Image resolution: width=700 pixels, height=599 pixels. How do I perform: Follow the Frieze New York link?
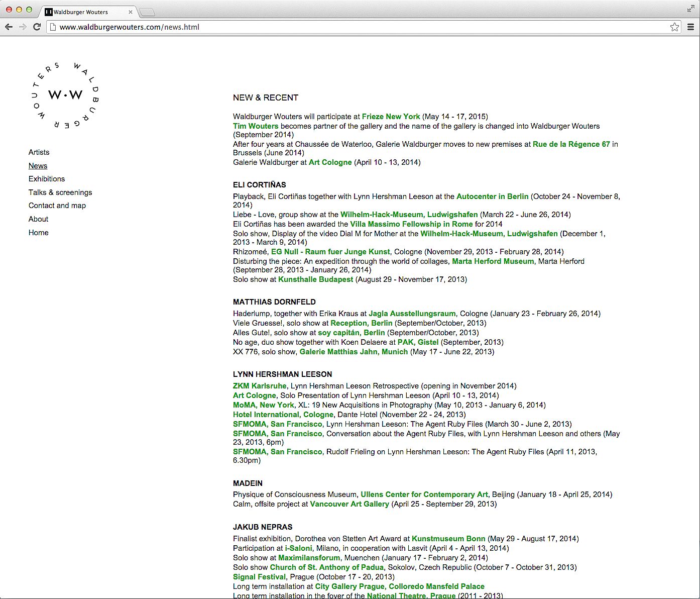391,117
